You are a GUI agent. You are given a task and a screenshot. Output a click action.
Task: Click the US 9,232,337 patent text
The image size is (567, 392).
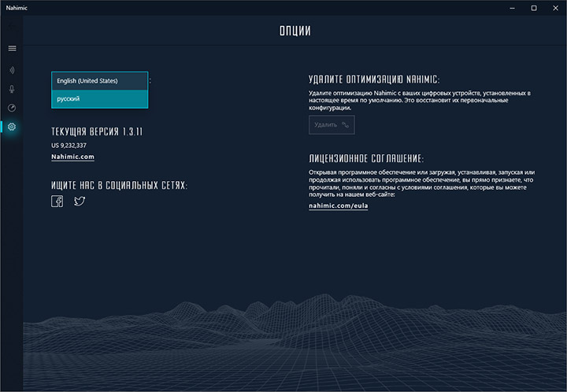[69, 146]
